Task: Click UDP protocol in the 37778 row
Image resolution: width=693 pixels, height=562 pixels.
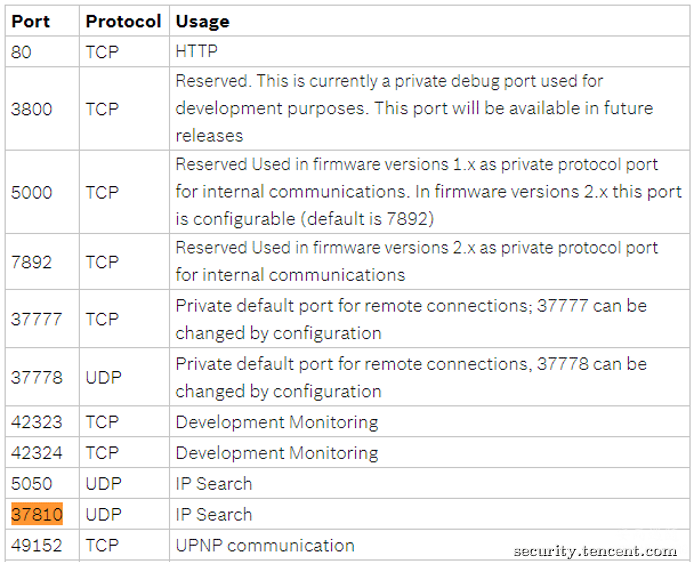Action: [103, 377]
